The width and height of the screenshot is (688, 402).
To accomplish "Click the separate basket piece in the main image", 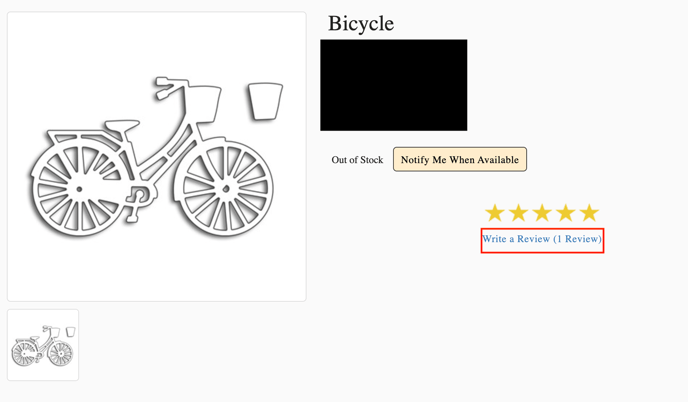I will pyautogui.click(x=265, y=101).
